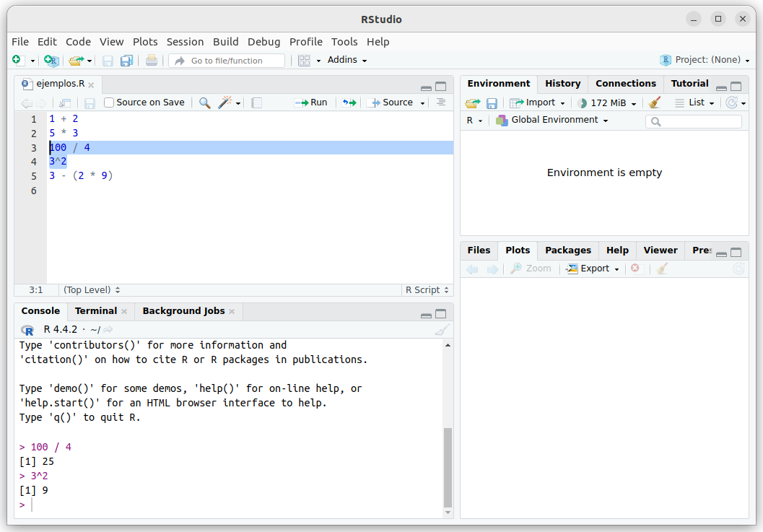This screenshot has height=532, width=763.
Task: Click line 5 code '3 - (2 * 9)'
Action: [x=81, y=175]
